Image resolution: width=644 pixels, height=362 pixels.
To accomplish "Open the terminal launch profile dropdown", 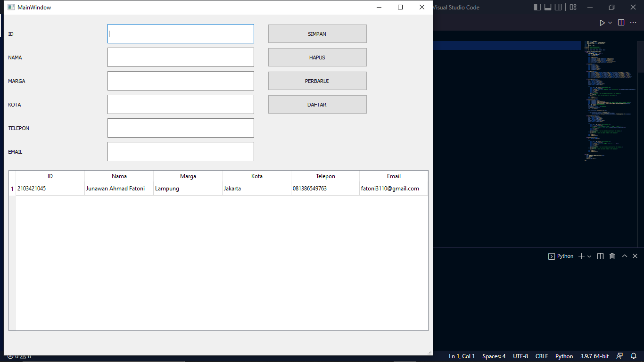I will click(x=588, y=256).
